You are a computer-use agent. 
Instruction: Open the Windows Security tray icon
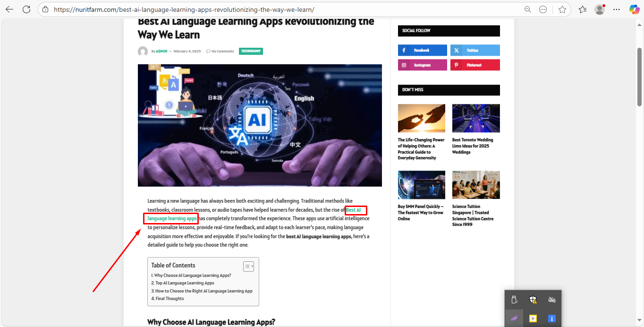[533, 300]
